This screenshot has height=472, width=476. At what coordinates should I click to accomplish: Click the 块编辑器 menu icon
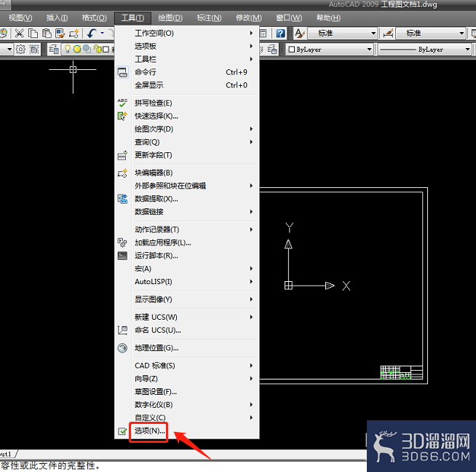tap(122, 173)
